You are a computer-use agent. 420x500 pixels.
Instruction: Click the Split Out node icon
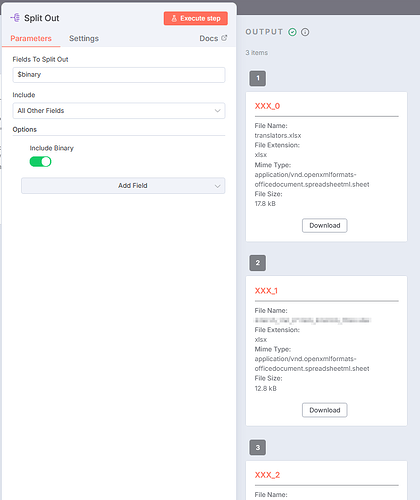15,18
